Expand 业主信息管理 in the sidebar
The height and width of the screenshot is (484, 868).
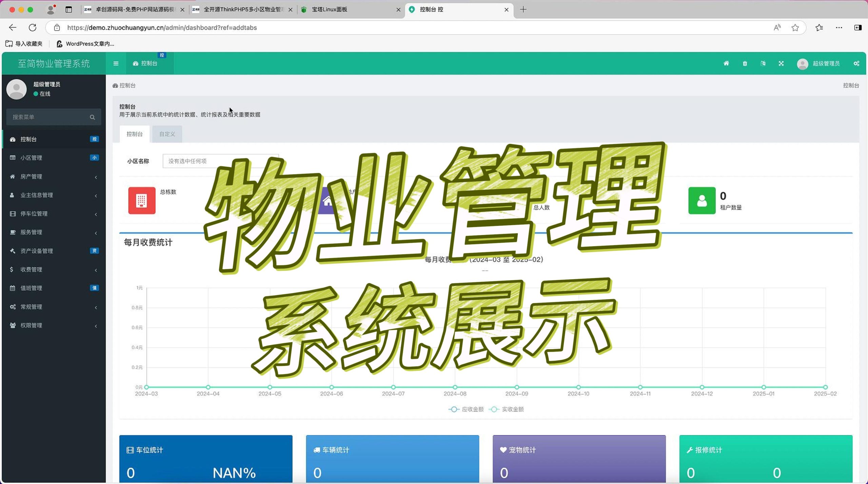(x=54, y=195)
